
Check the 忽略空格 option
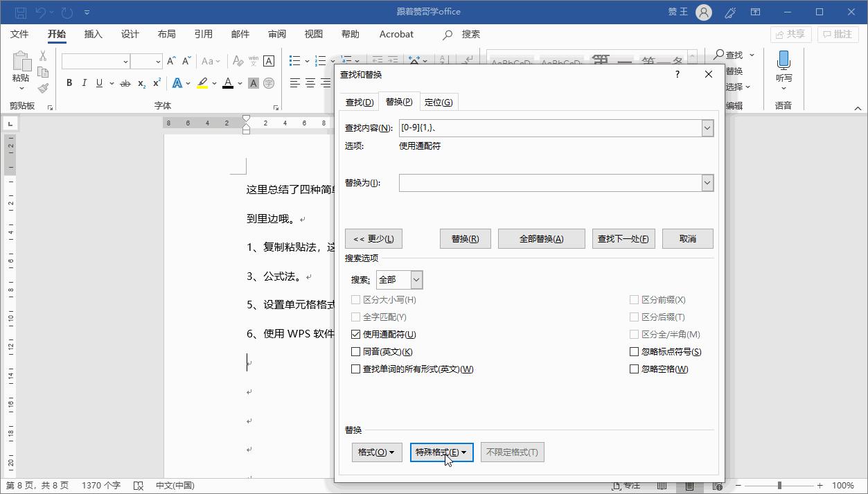tap(634, 369)
